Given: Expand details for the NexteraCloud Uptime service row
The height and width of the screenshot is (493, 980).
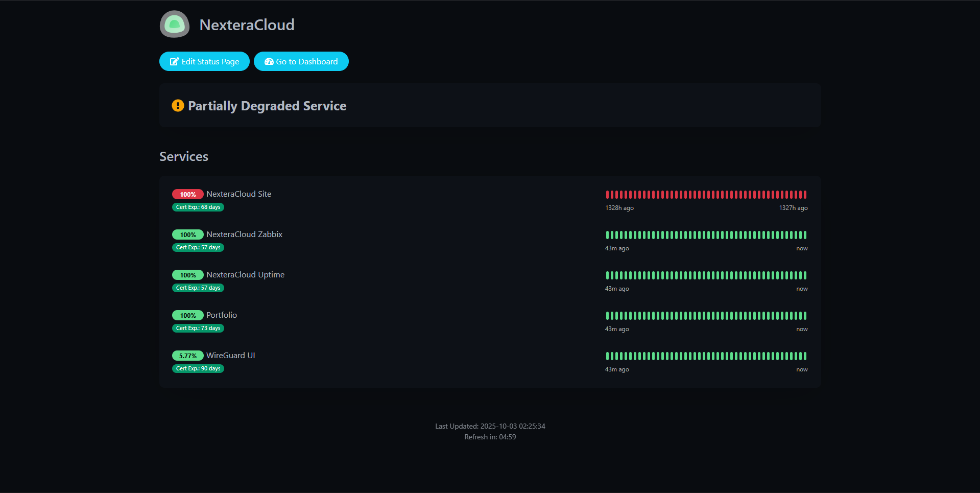Looking at the screenshot, I should [246, 274].
